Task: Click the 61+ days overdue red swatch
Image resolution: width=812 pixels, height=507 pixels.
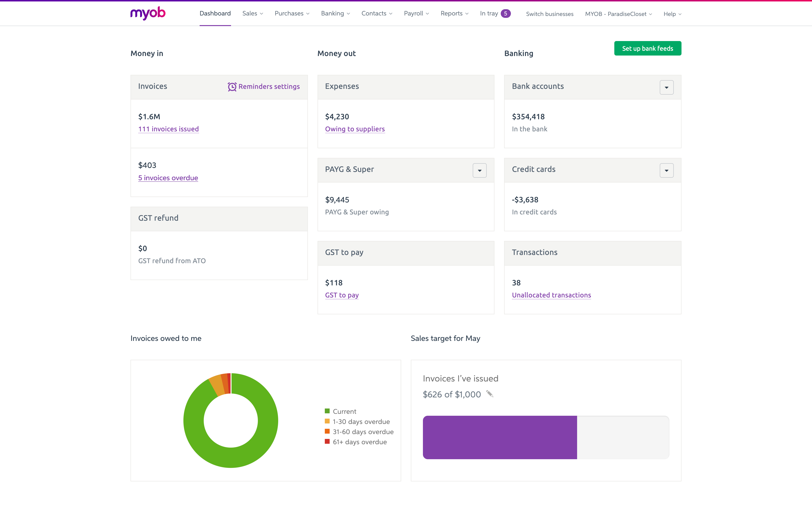Action: (327, 442)
